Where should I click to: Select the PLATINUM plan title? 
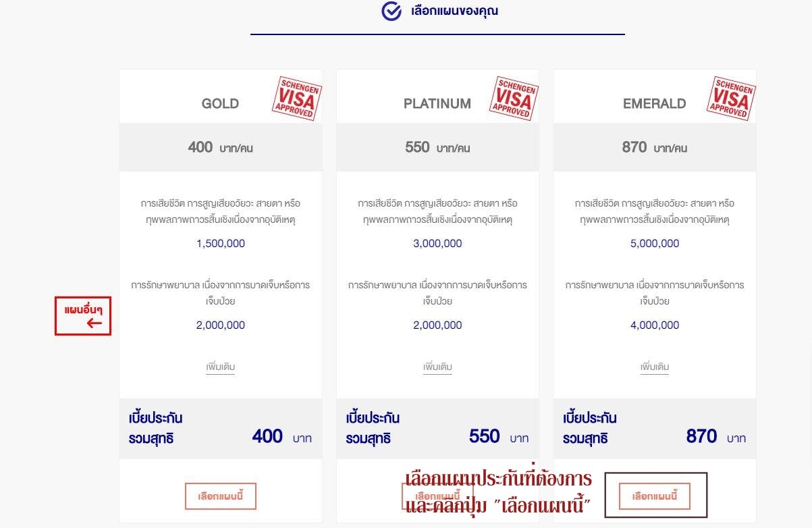[x=437, y=104]
